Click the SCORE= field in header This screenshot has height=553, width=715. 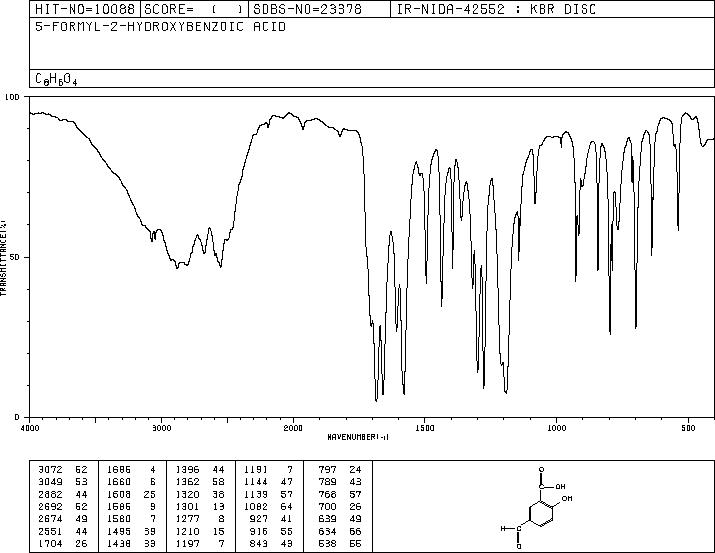[x=194, y=9]
